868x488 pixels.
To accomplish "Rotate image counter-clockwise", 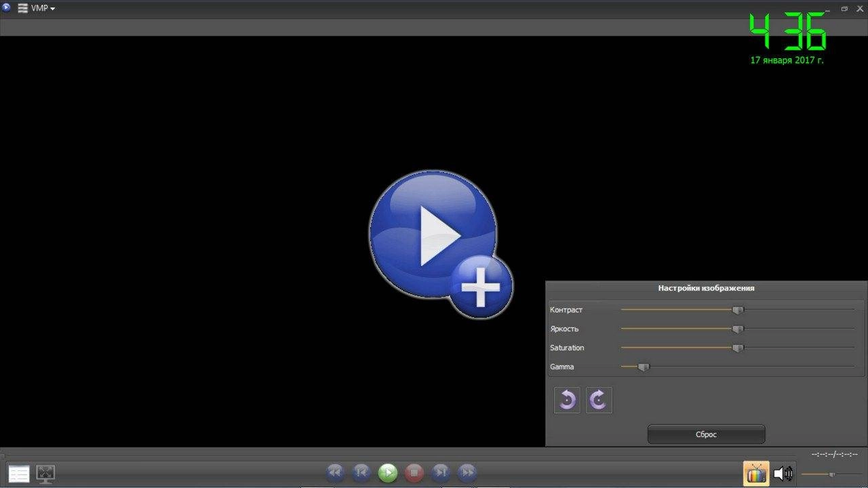I will [x=567, y=400].
